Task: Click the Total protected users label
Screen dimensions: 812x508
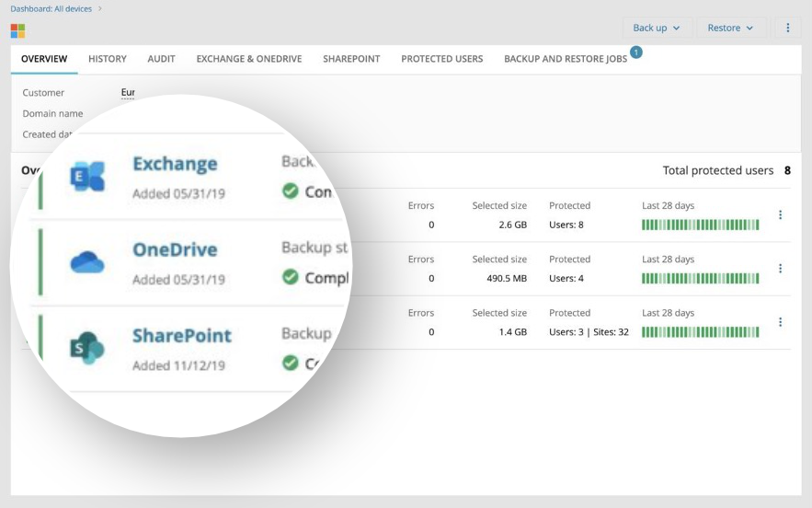Action: coord(718,170)
